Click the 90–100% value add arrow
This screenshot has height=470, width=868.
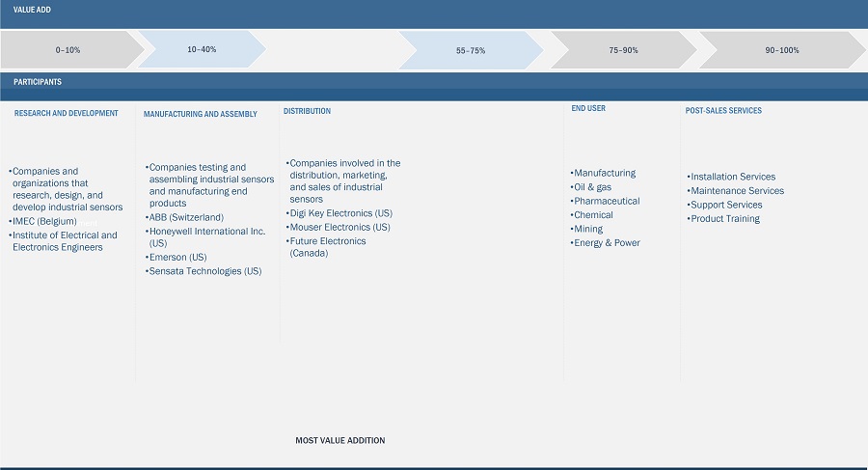tap(781, 50)
